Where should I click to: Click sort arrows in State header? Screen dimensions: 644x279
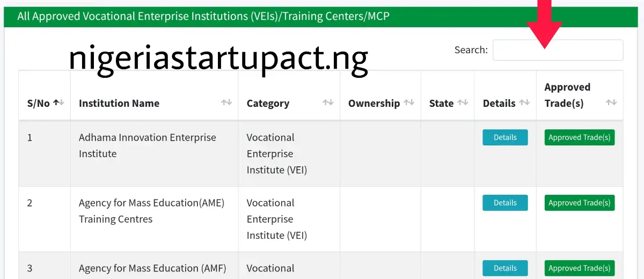(462, 102)
